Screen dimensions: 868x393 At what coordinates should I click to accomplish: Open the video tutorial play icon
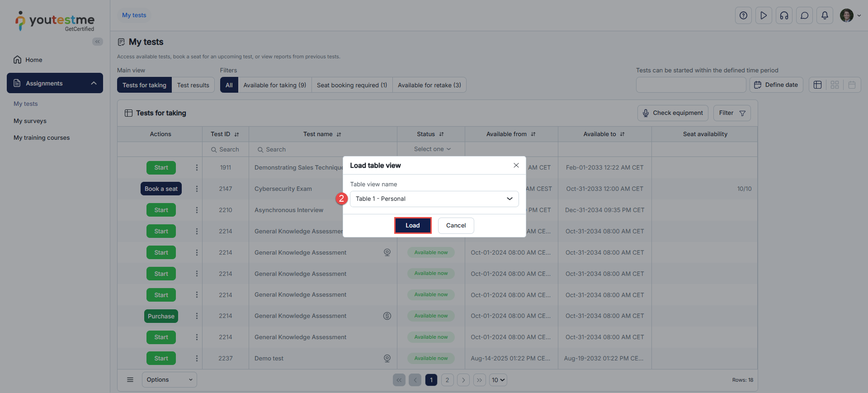tap(764, 15)
